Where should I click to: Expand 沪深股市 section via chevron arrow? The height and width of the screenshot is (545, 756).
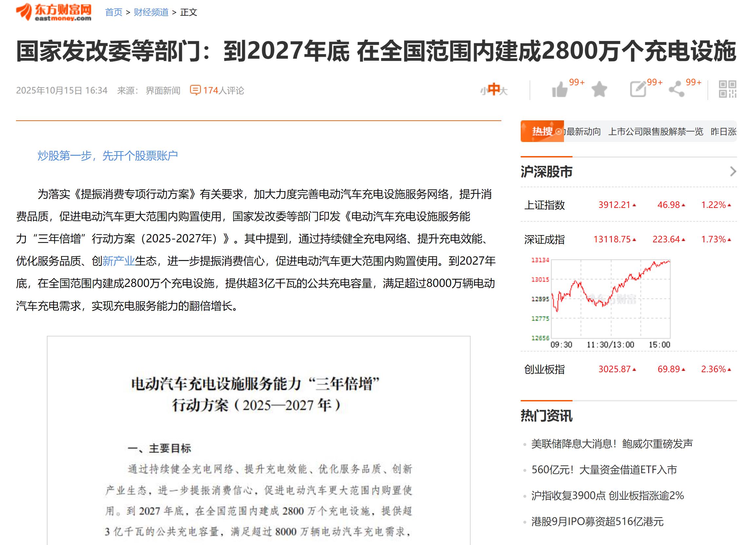pyautogui.click(x=733, y=172)
